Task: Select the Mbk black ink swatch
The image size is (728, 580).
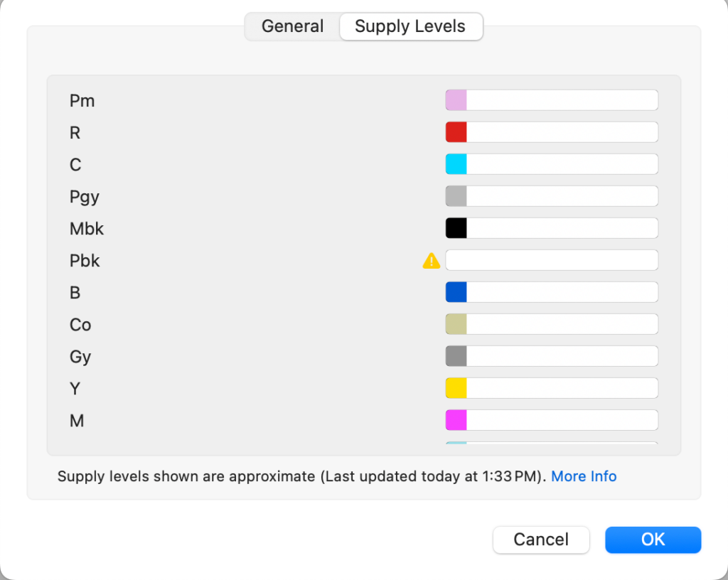Action: click(x=456, y=227)
